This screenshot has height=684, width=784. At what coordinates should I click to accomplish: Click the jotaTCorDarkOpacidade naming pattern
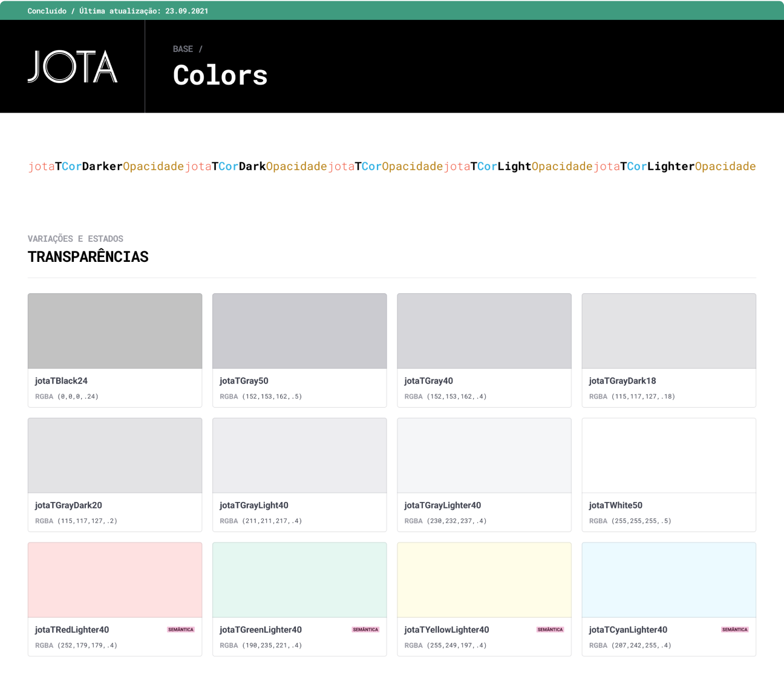(256, 166)
